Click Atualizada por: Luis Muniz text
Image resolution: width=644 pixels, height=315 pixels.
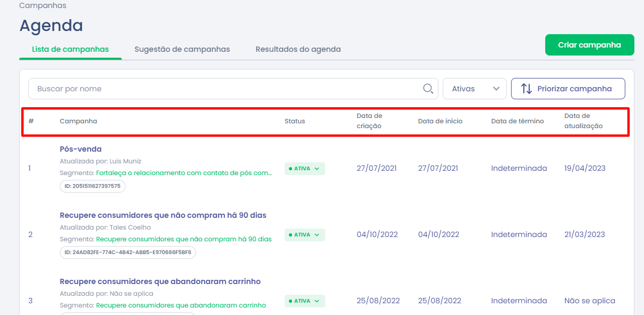point(100,161)
